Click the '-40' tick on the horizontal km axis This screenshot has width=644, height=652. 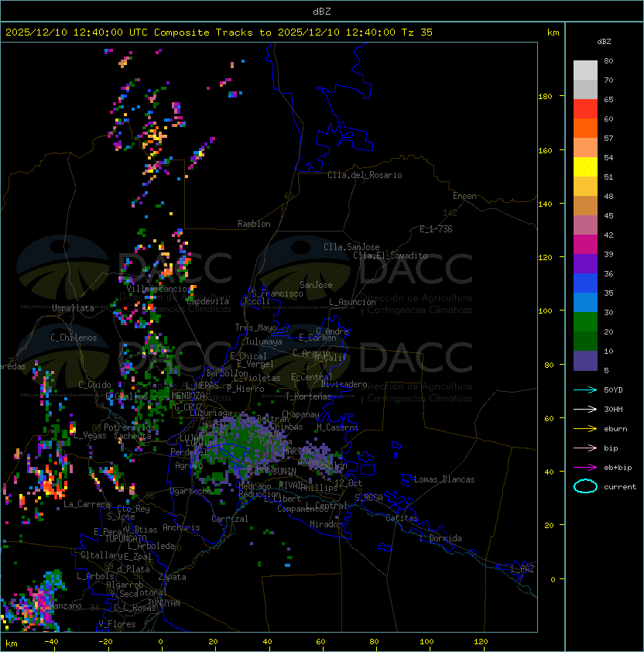tap(51, 642)
